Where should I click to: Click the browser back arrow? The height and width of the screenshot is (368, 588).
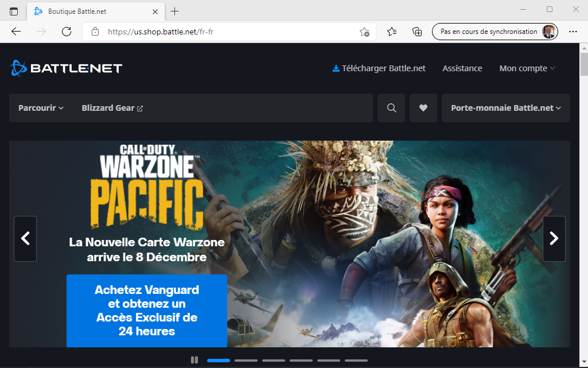16,32
